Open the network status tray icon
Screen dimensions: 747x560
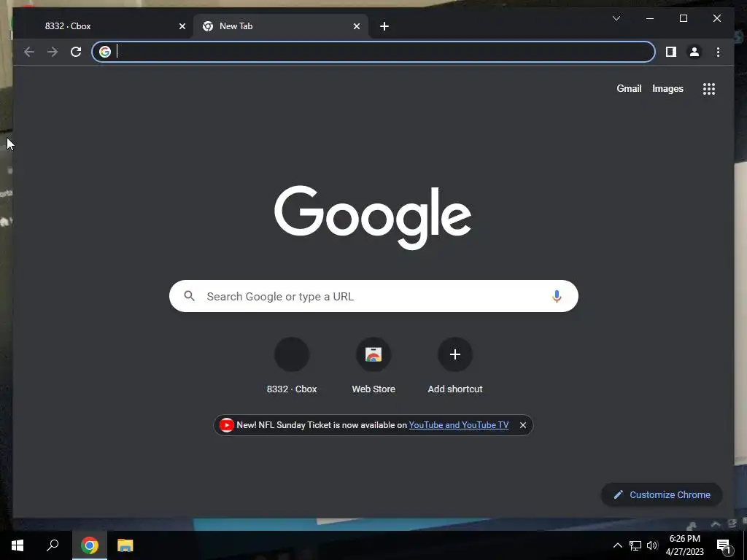(635, 545)
